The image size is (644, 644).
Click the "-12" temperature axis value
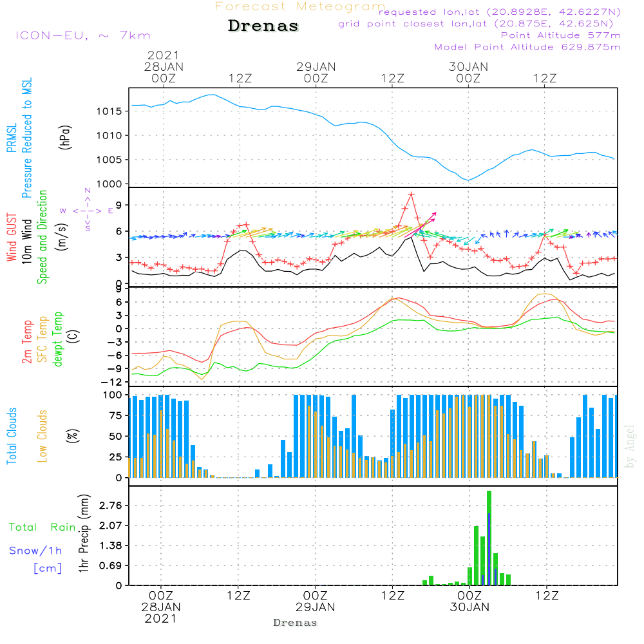point(111,383)
